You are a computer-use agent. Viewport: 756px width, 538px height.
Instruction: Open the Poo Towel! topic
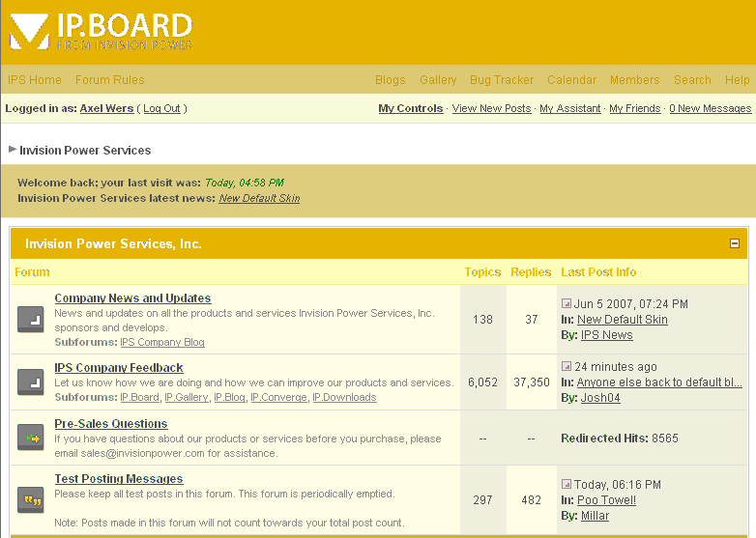coord(606,500)
